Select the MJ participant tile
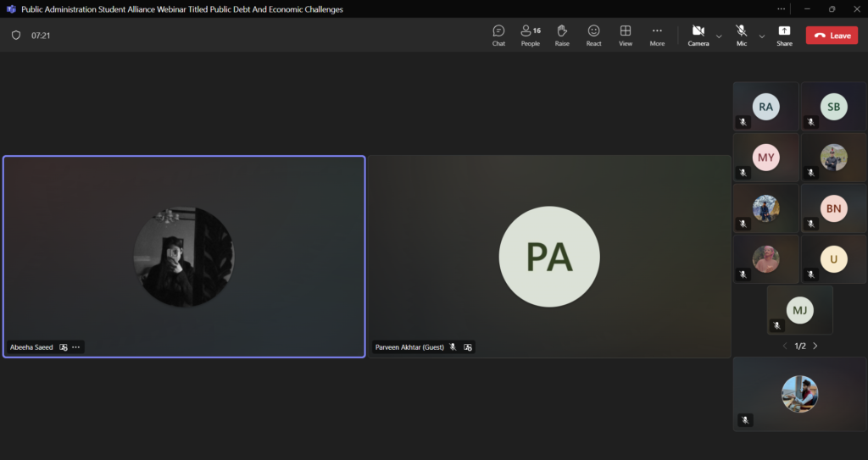 point(800,310)
